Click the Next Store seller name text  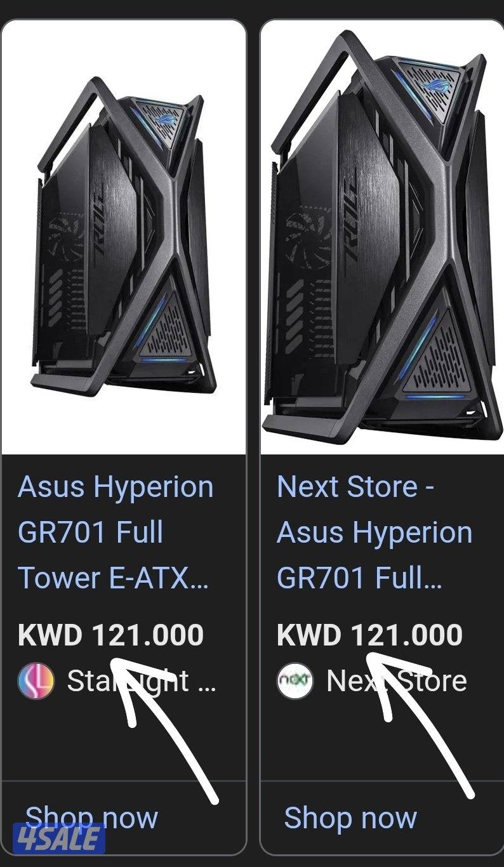(397, 681)
